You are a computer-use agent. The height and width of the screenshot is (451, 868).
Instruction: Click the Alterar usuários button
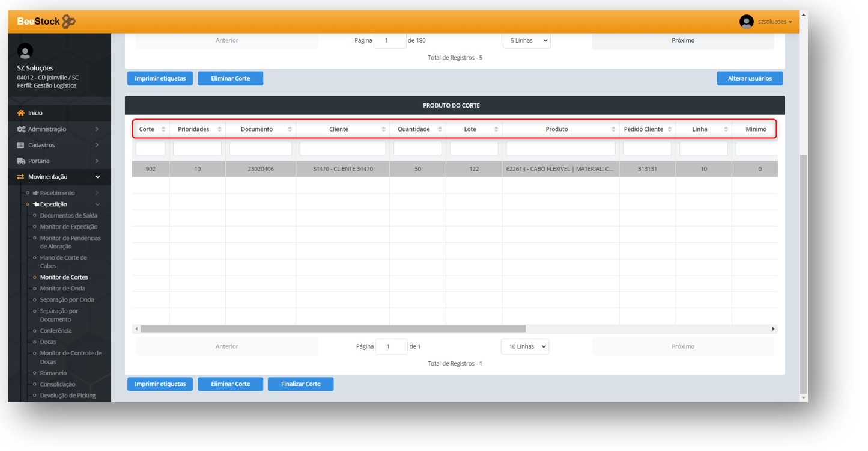coord(749,78)
